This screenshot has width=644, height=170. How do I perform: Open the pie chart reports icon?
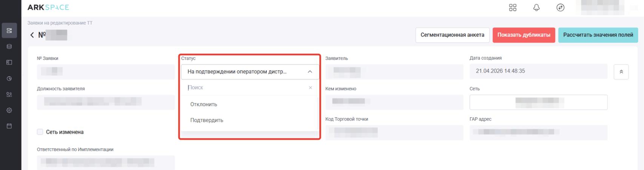(9, 78)
